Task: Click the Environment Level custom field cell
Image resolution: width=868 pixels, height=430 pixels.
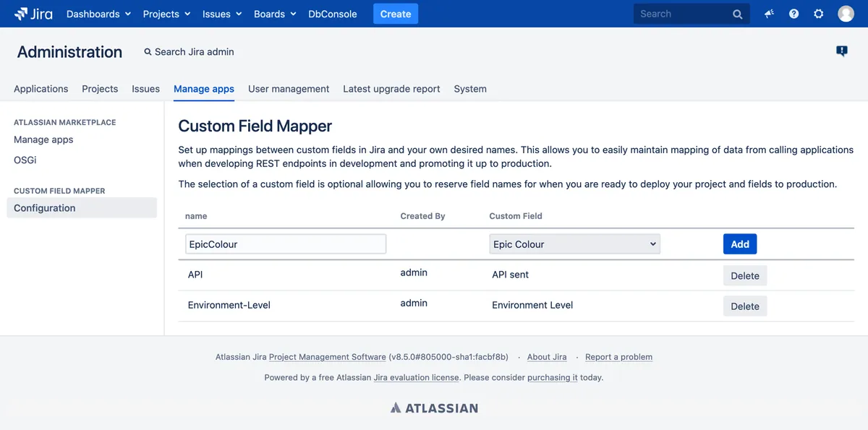Action: coord(532,305)
